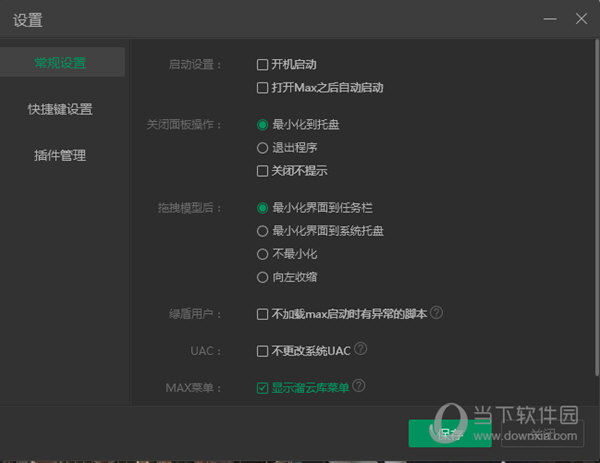This screenshot has height=463, width=600.
Task: Choose 最小化界面到系统托盘 option
Action: click(262, 231)
